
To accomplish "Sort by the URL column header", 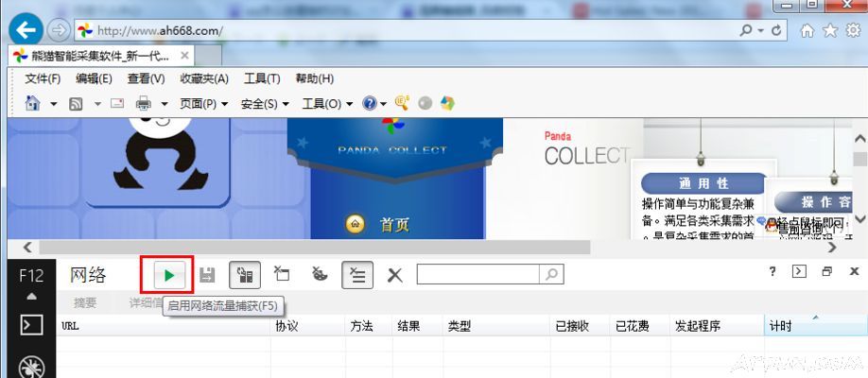I will 164,326.
